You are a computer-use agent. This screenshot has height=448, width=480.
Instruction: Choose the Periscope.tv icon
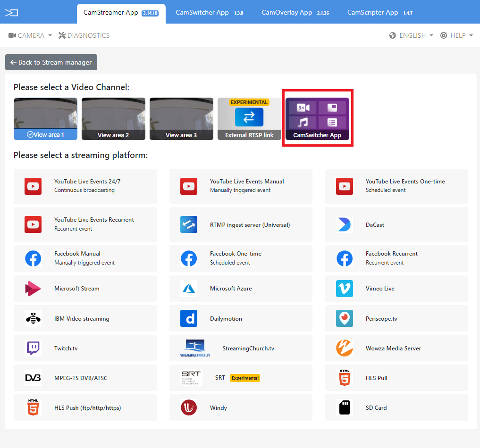pyautogui.click(x=345, y=319)
